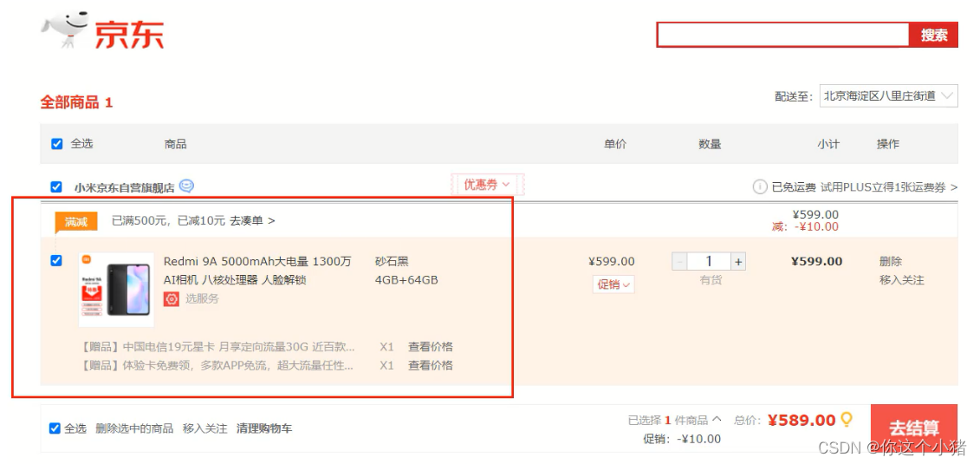Toggle the bottom 全选 checkbox
This screenshot has height=464, width=980.
[x=55, y=428]
